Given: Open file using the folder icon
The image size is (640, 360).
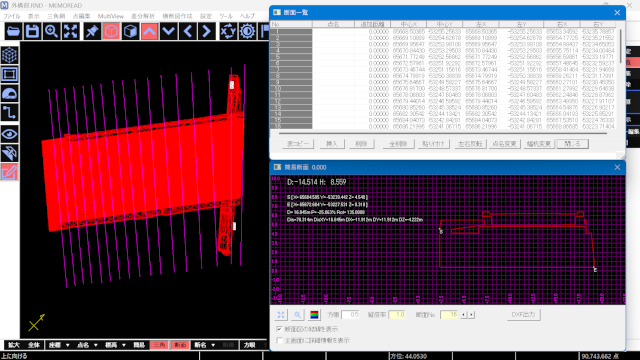Looking at the screenshot, I should click(13, 31).
